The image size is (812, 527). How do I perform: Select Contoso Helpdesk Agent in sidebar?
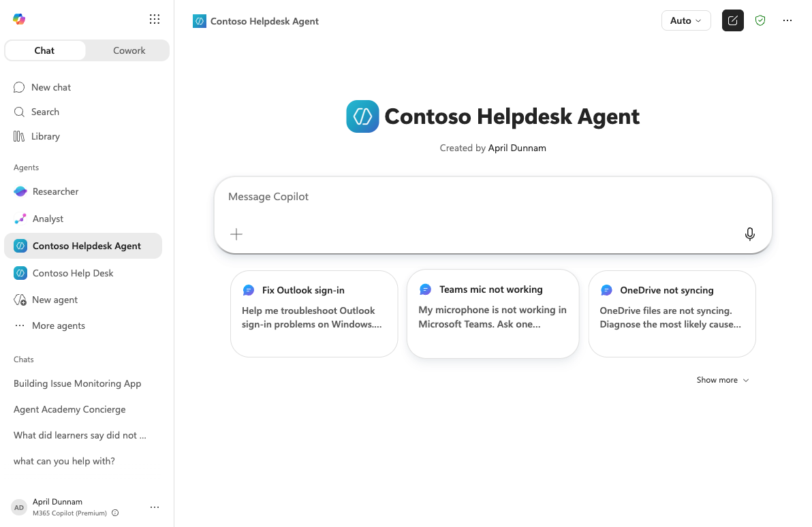pyautogui.click(x=83, y=246)
